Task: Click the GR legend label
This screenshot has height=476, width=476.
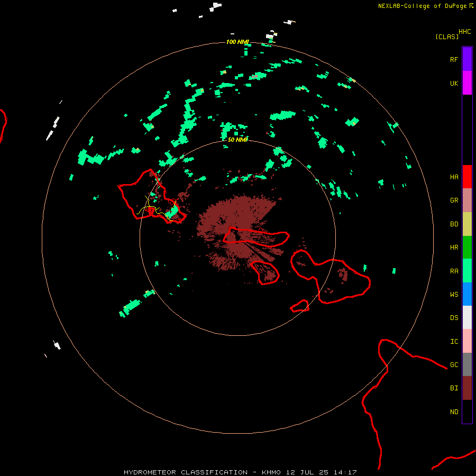Action: [x=454, y=200]
